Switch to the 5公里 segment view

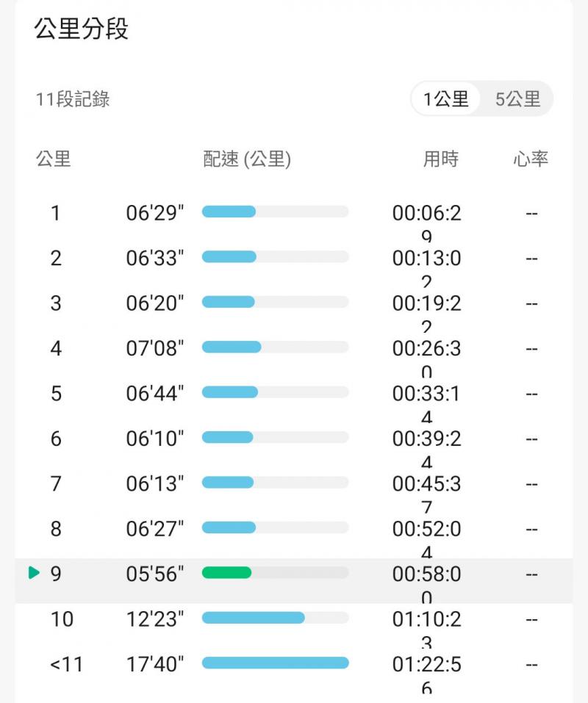click(x=517, y=99)
